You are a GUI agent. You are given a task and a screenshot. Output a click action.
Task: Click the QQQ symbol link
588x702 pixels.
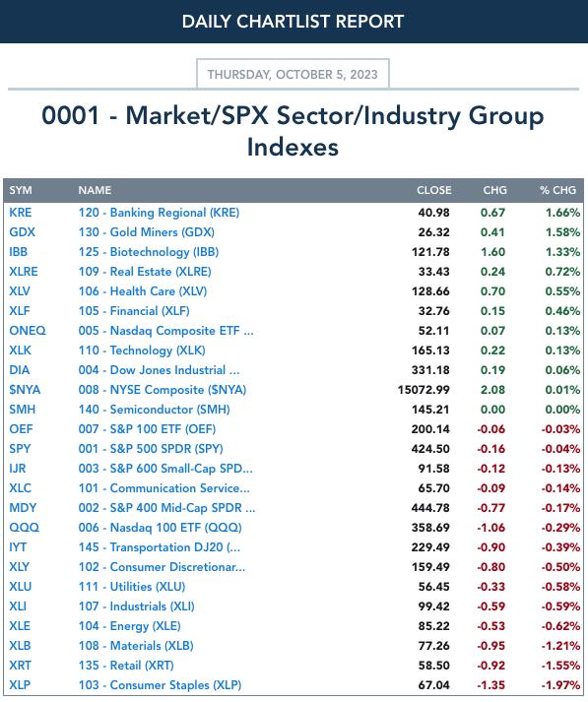pyautogui.click(x=25, y=528)
